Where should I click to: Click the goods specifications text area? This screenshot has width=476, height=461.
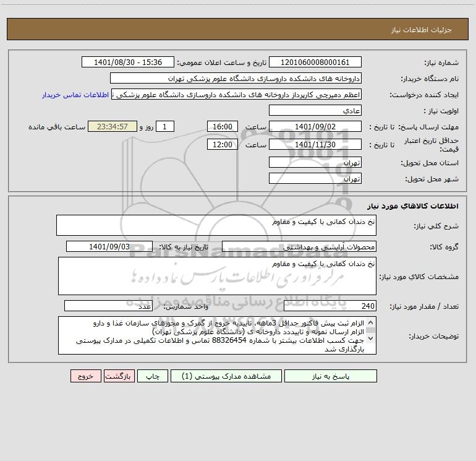217,276
